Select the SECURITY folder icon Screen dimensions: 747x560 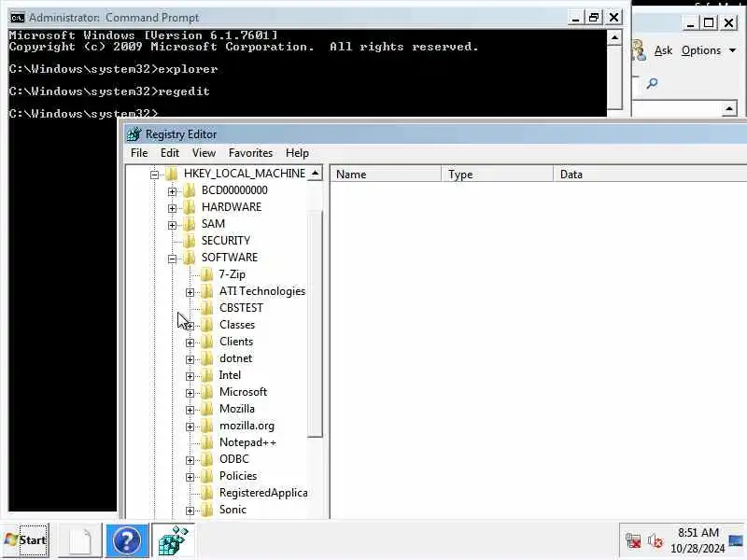[x=190, y=241]
